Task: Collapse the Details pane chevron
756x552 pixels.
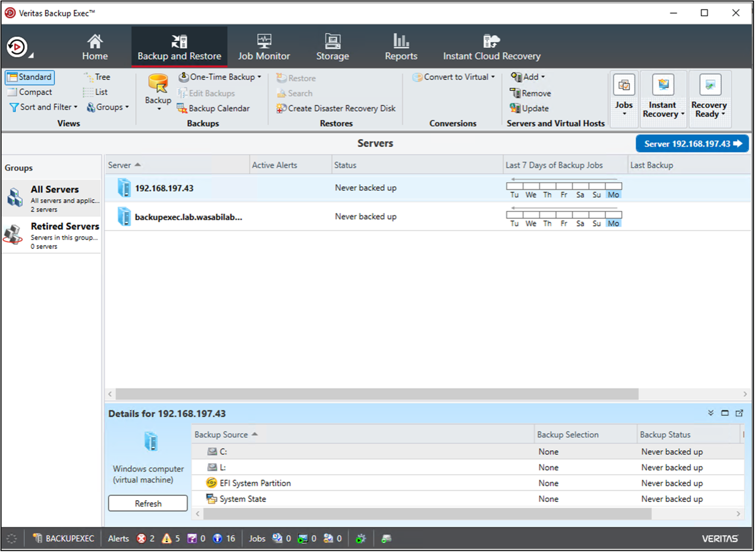Action: pos(711,413)
